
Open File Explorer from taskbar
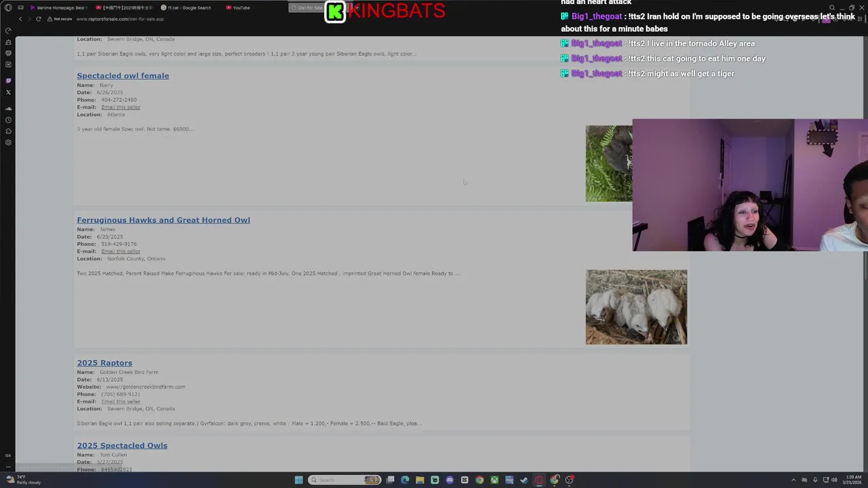(x=420, y=480)
